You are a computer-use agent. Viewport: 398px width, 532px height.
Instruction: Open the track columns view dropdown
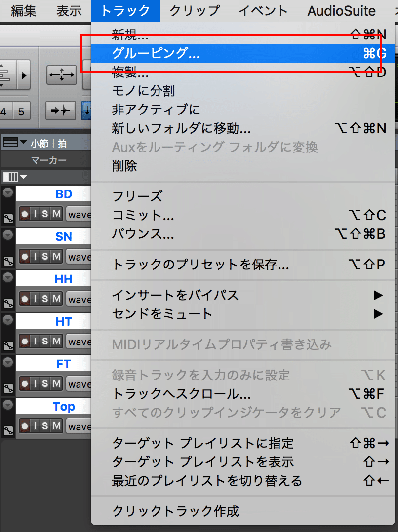point(14,177)
